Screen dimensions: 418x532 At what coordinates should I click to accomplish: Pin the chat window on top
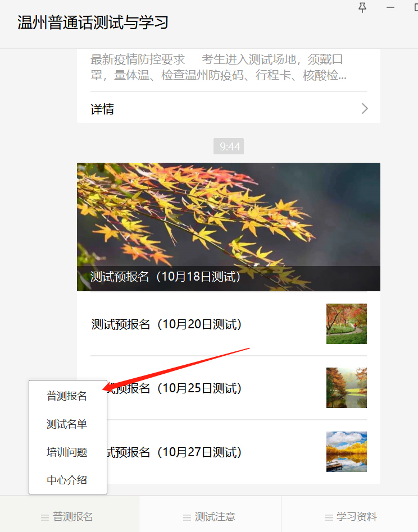pos(362,7)
